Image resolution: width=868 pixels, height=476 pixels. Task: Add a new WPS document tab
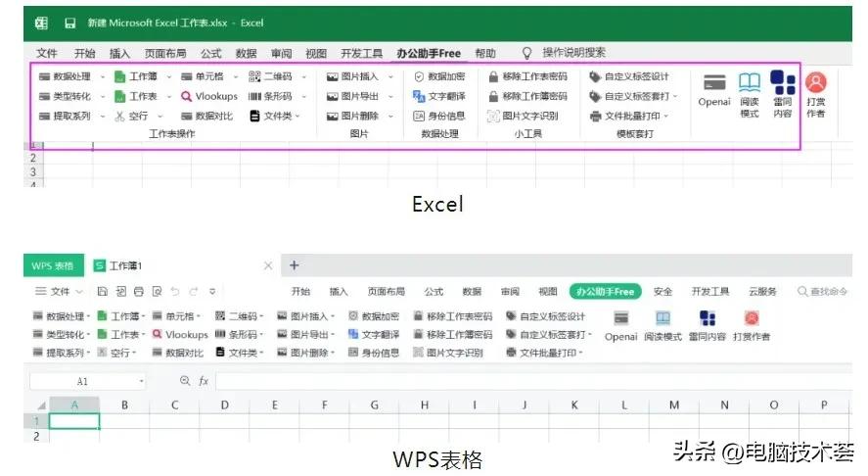[294, 265]
